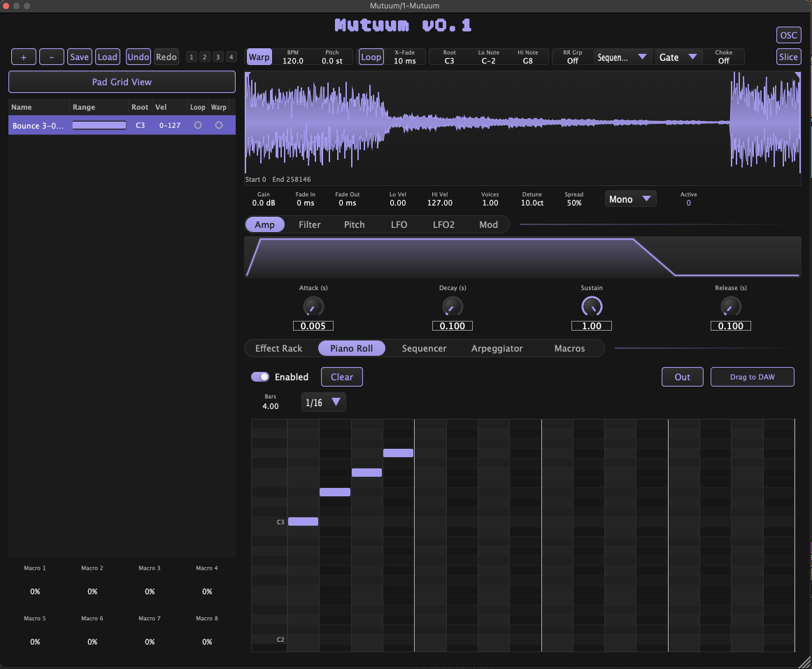Image resolution: width=812 pixels, height=669 pixels.
Task: Click the Attack value field 0.005
Action: coord(313,326)
